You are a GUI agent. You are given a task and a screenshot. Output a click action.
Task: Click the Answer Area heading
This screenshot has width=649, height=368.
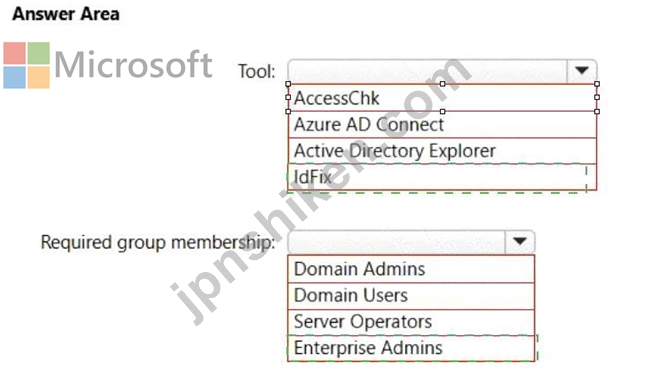click(x=66, y=14)
